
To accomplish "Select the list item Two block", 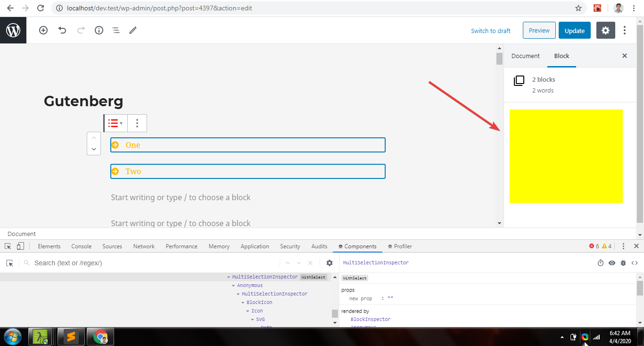I will coord(248,171).
